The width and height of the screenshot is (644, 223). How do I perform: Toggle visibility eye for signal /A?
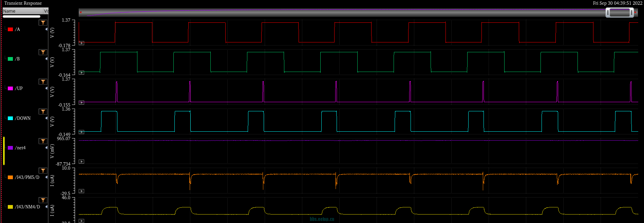pyautogui.click(x=46, y=29)
